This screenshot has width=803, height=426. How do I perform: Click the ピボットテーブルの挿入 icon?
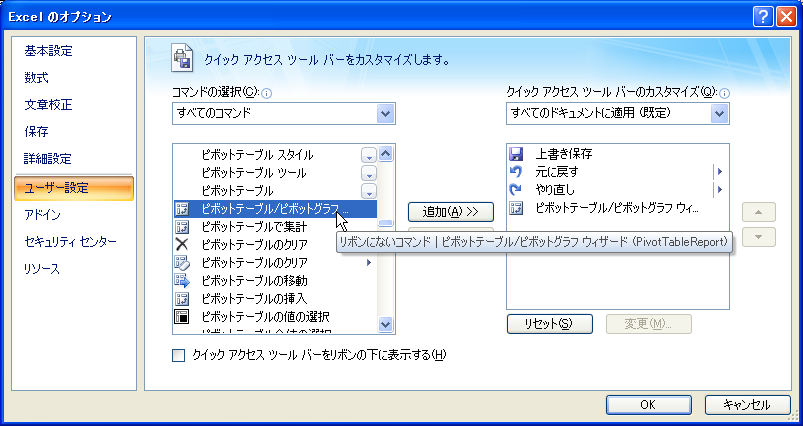(182, 299)
